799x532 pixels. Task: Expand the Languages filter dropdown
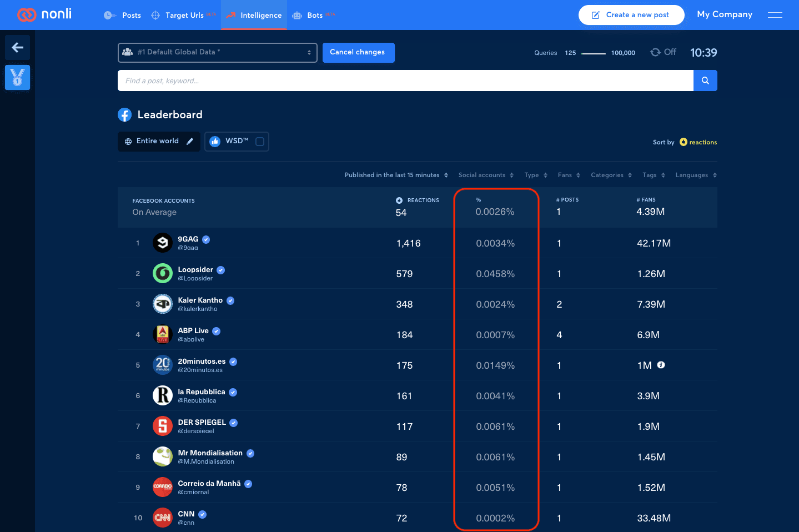tap(696, 175)
